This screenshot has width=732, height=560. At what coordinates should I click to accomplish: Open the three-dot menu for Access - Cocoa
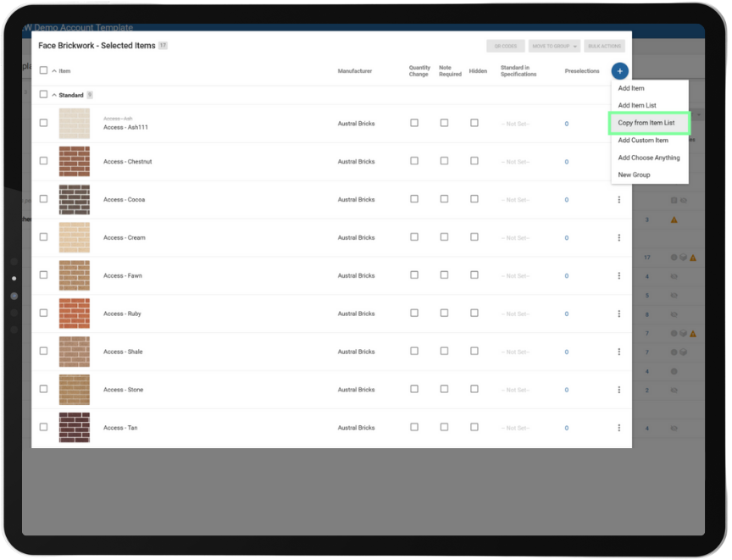[618, 200]
